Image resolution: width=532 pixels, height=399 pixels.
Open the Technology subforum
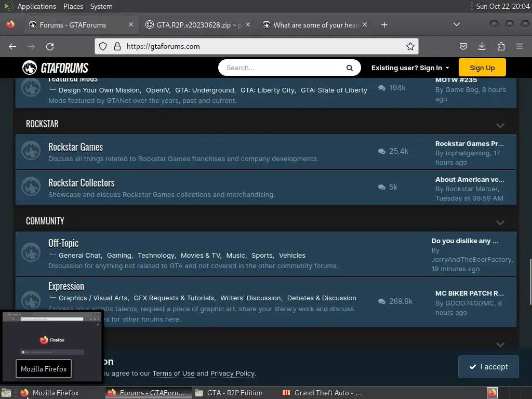point(156,255)
